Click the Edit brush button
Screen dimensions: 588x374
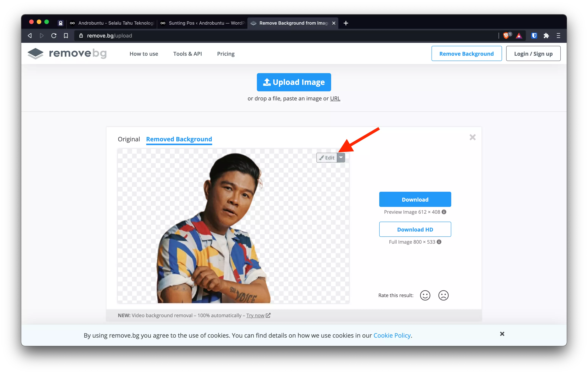(326, 158)
